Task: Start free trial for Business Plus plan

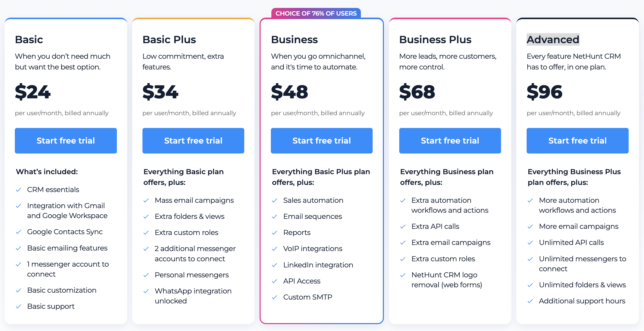Action: pyautogui.click(x=450, y=141)
